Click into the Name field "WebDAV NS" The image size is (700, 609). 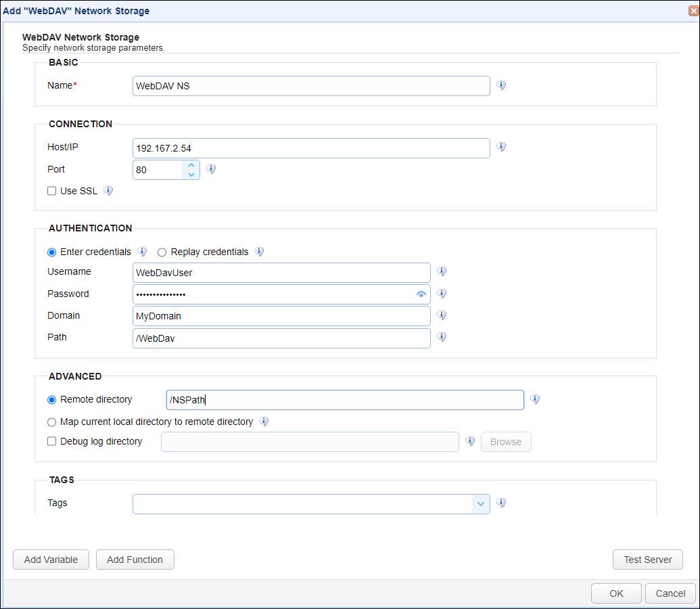[x=311, y=86]
